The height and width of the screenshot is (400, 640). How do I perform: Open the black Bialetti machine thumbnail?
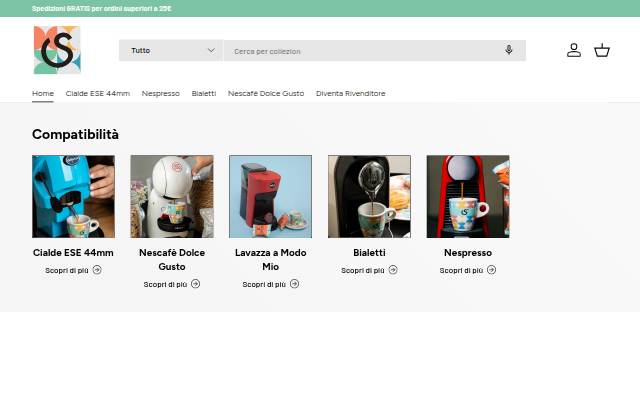point(369,196)
